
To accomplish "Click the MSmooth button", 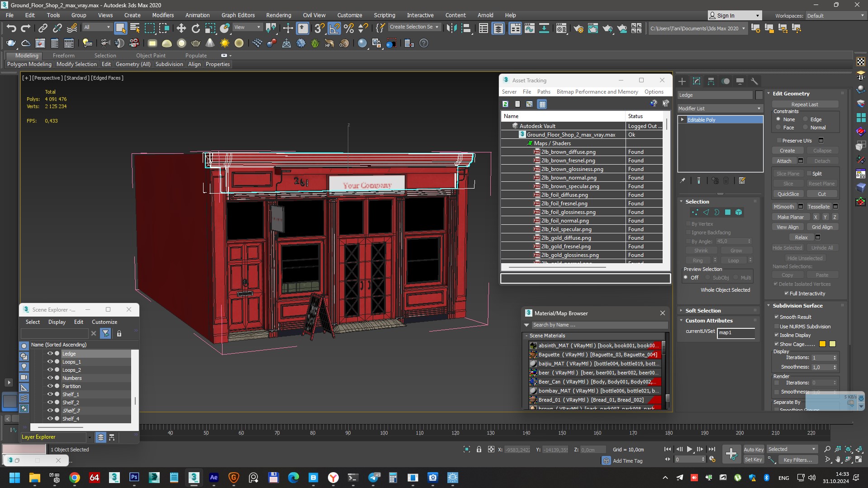I will coord(784,207).
